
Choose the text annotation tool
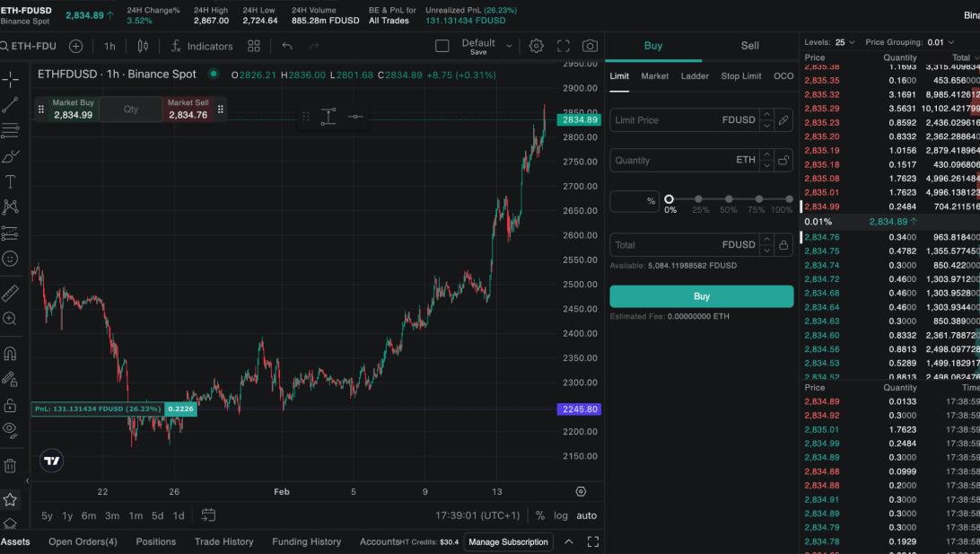coord(10,182)
